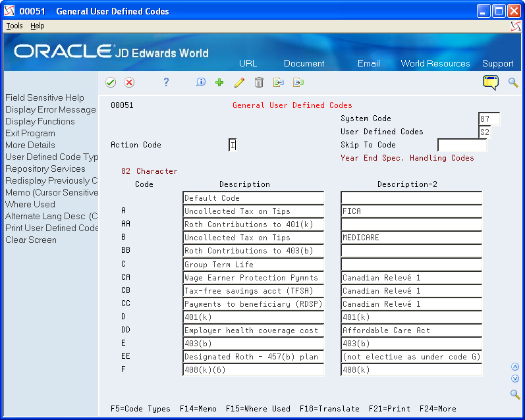Click Tax-free savings acct (TFSA) field
Screen dimensions: 525x420
254,291
